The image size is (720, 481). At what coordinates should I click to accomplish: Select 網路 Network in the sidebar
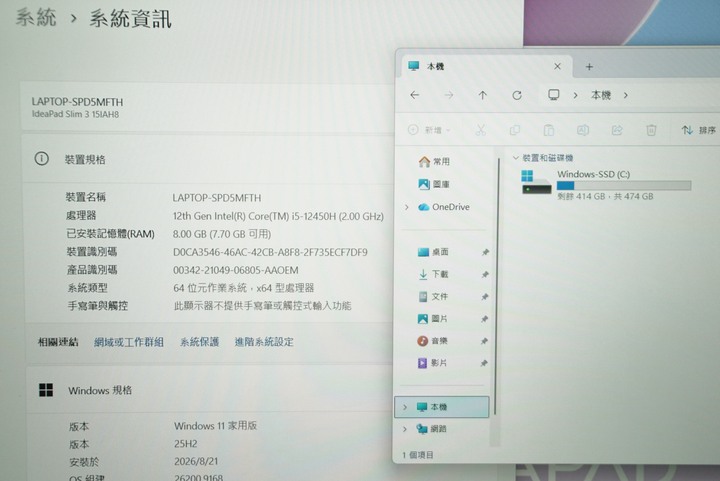pyautogui.click(x=431, y=429)
